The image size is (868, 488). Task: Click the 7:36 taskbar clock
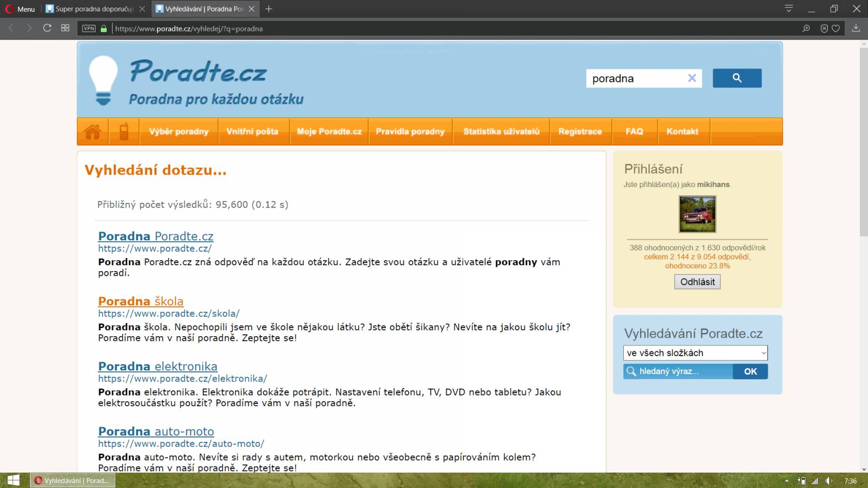click(850, 481)
